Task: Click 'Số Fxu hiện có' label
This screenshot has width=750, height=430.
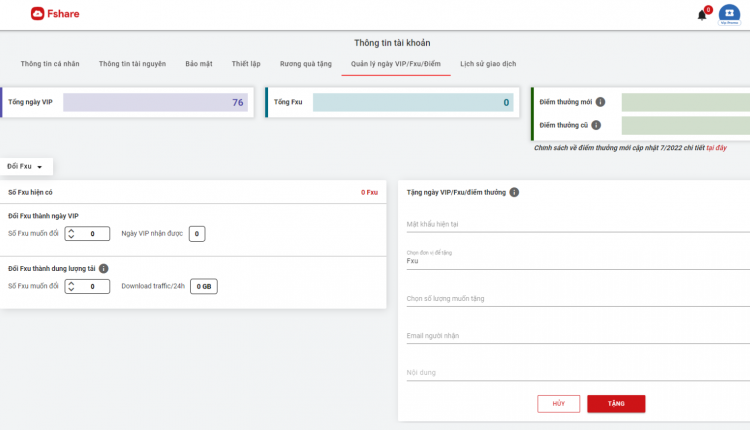Action: (30, 192)
